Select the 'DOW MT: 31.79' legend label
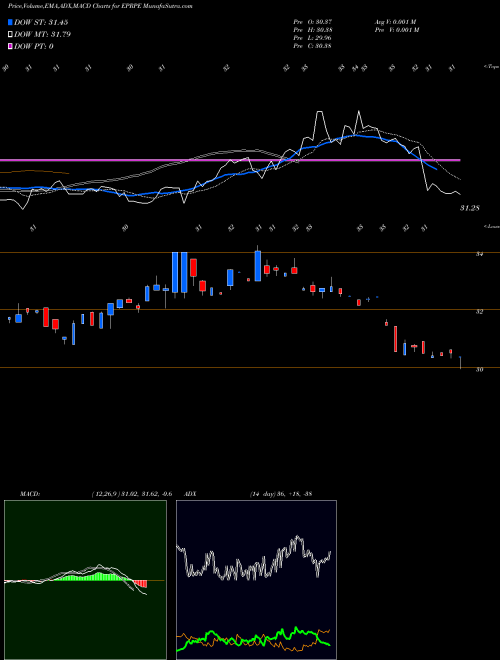500x660 pixels. 43,35
